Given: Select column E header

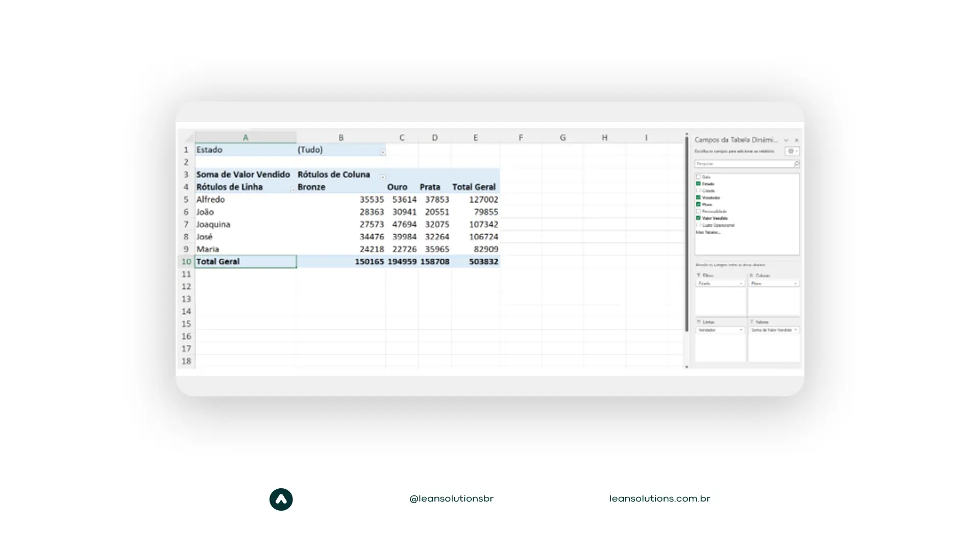Looking at the screenshot, I should click(476, 138).
